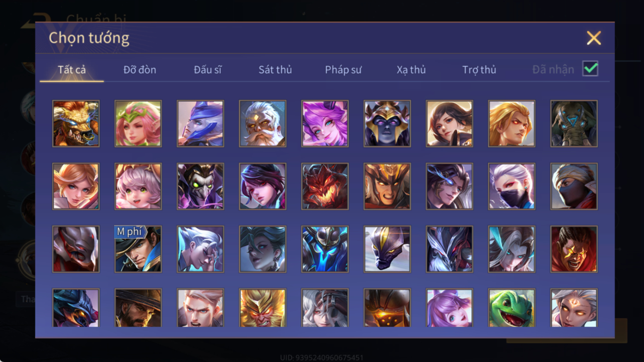
Task: Close the 'Chọn tướng' dialog
Action: pos(594,38)
